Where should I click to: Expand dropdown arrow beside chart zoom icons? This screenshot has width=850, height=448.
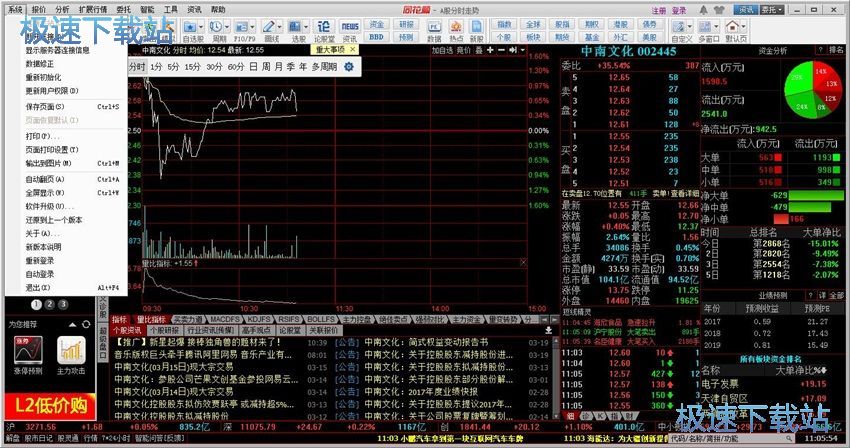[523, 50]
